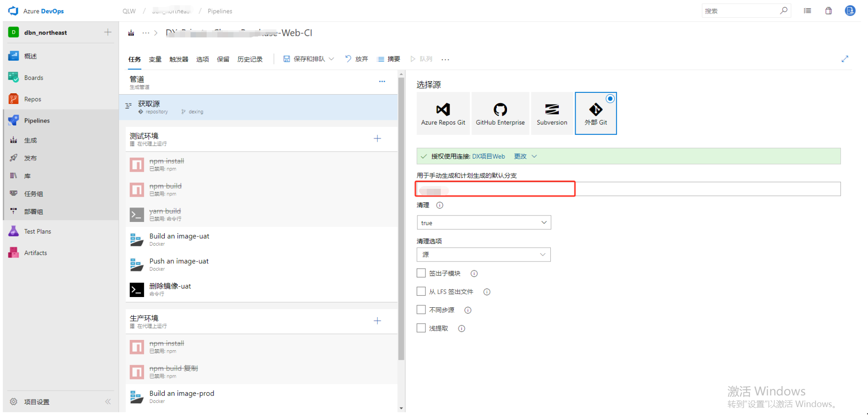Screen dimensions: 868x415
Task: Open the marketplace shopping bag icon
Action: point(828,11)
